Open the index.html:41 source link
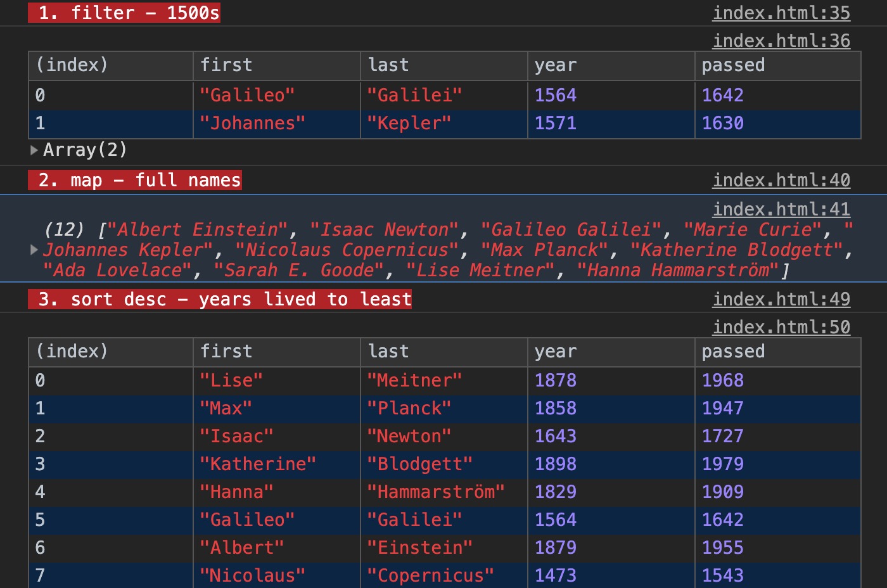This screenshot has height=588, width=887. [781, 209]
